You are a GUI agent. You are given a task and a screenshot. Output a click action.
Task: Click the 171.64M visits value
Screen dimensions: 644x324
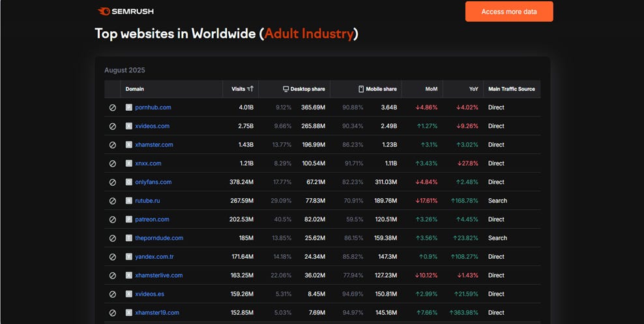pos(242,257)
